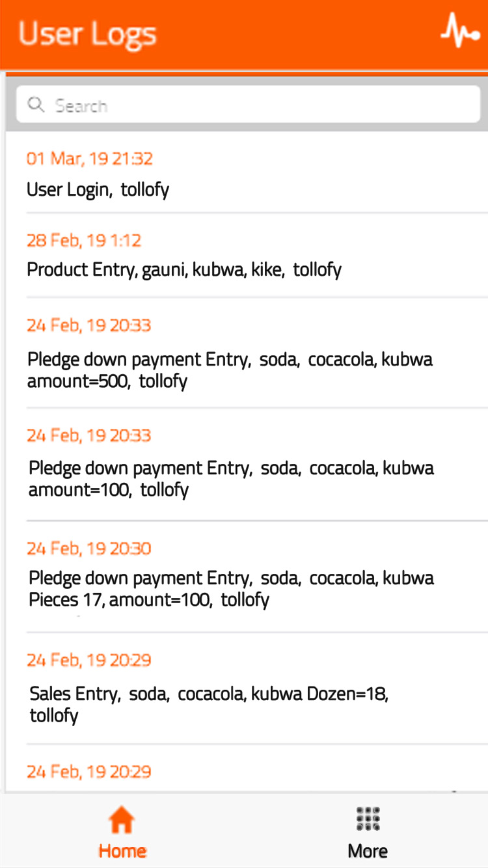The height and width of the screenshot is (868, 488).
Task: Switch to the Home tab label
Action: pyautogui.click(x=122, y=851)
